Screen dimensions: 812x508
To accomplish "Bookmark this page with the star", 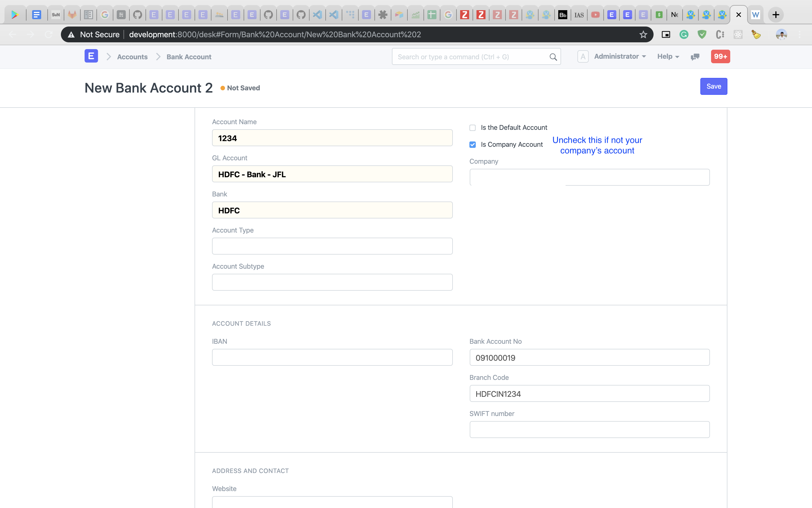I will (x=643, y=34).
